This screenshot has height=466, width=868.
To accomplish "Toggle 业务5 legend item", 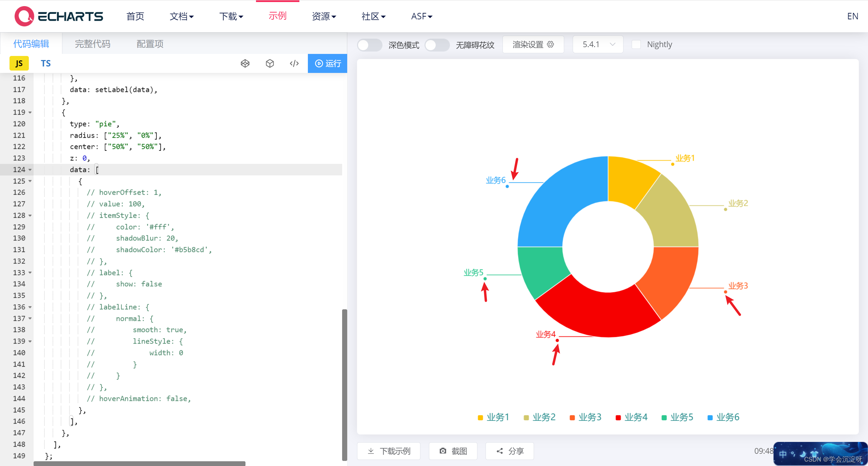I will tap(677, 417).
